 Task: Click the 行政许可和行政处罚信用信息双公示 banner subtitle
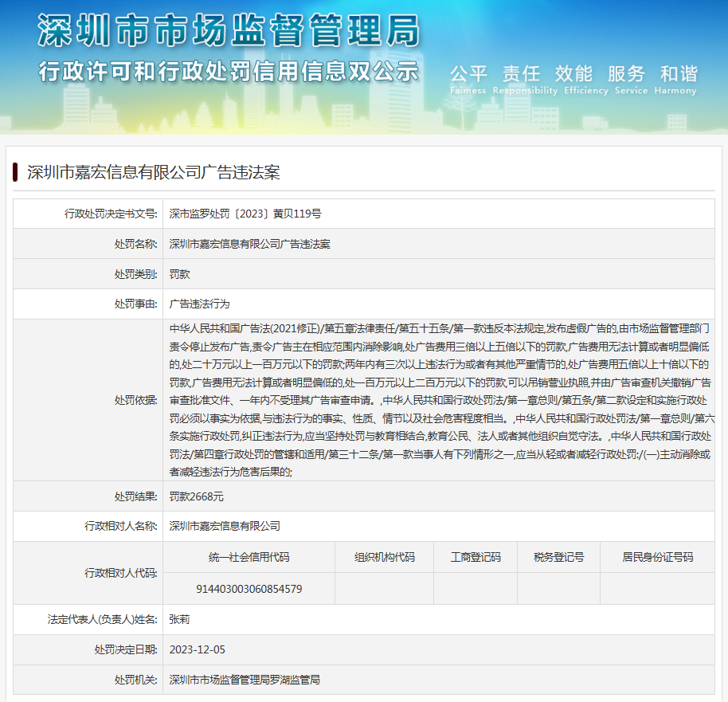[x=228, y=71]
